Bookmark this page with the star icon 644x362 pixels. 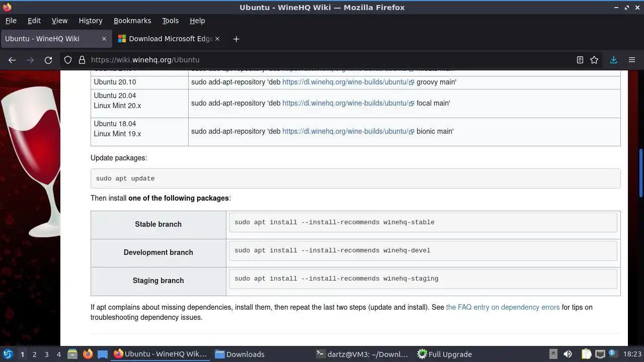tap(594, 60)
